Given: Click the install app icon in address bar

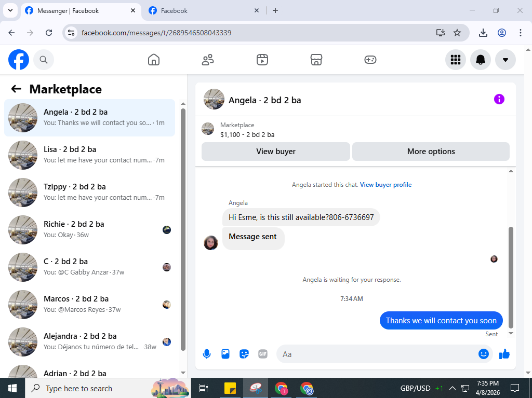Looking at the screenshot, I should point(441,33).
